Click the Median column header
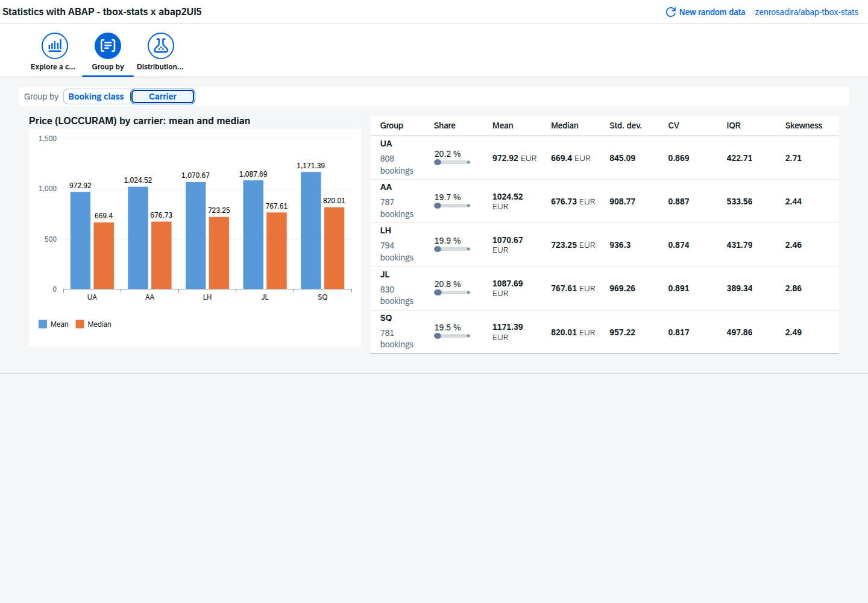 pos(565,125)
